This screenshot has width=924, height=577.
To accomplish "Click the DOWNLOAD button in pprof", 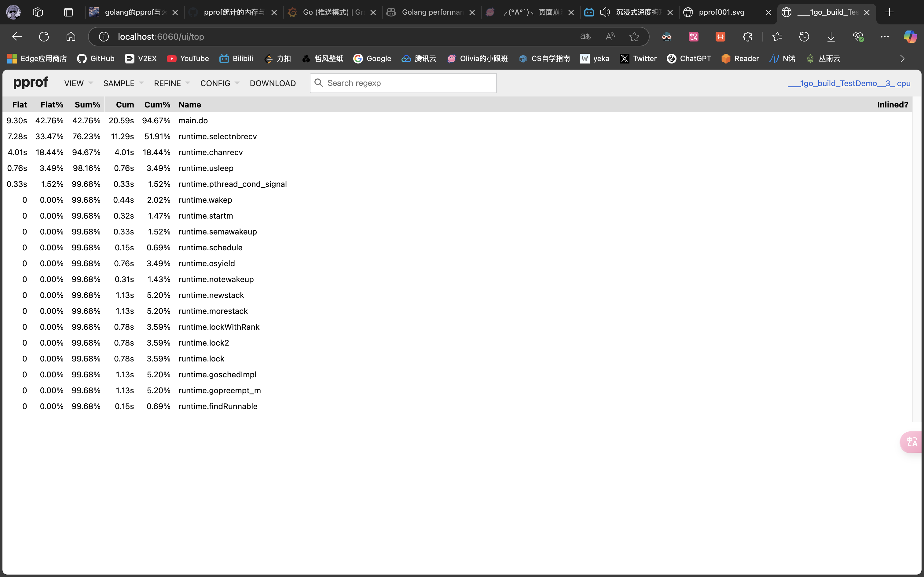I will coord(273,83).
